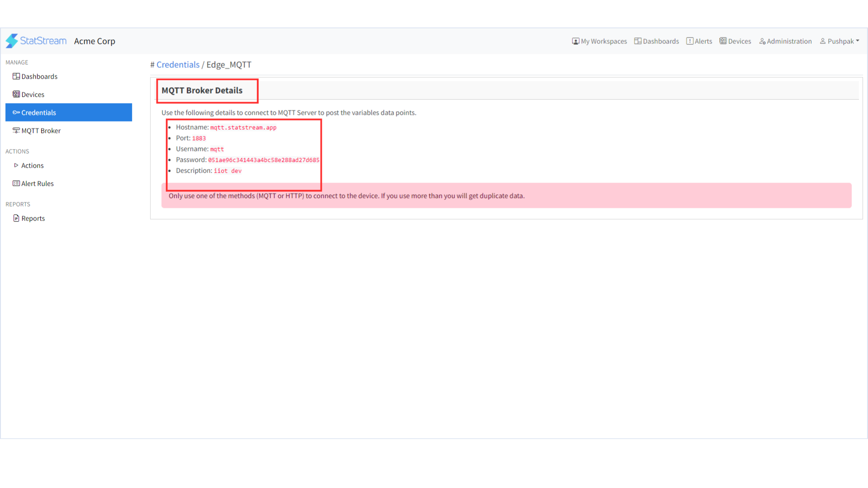Click the Credentials key icon
Screen dimensions: 868x488
pos(16,113)
